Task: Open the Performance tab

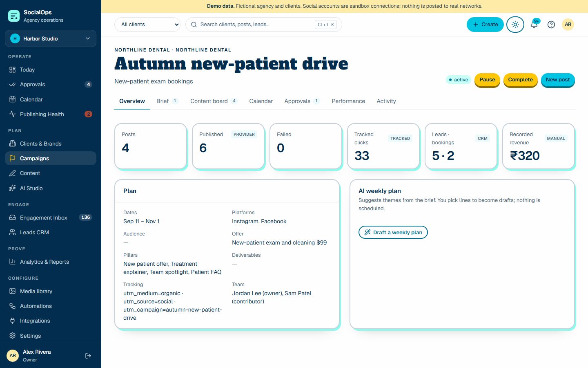Action: point(348,101)
